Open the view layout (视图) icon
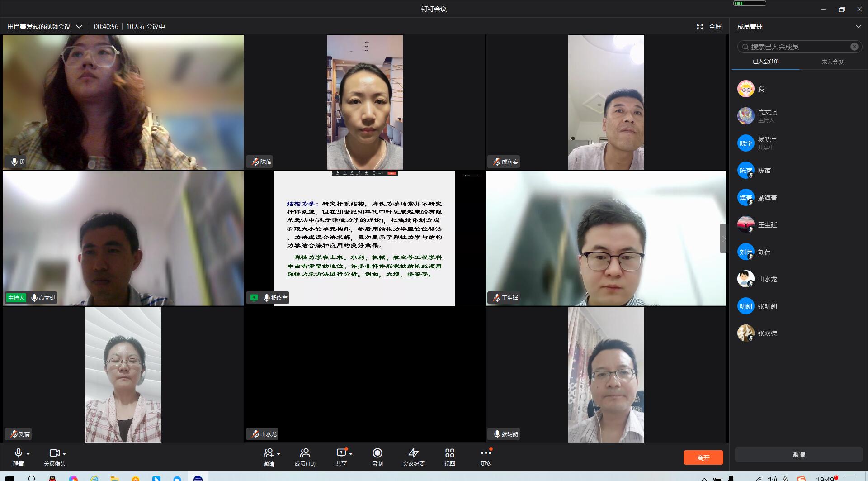 point(449,453)
